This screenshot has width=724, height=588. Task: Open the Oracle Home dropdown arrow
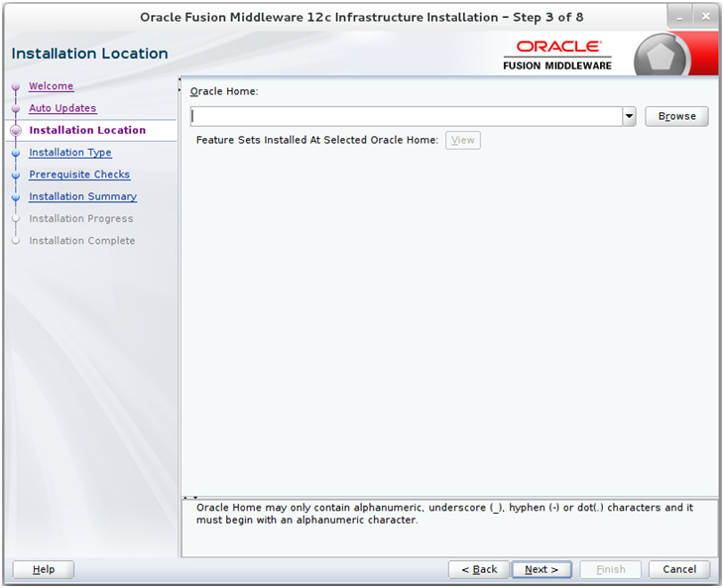[x=629, y=116]
